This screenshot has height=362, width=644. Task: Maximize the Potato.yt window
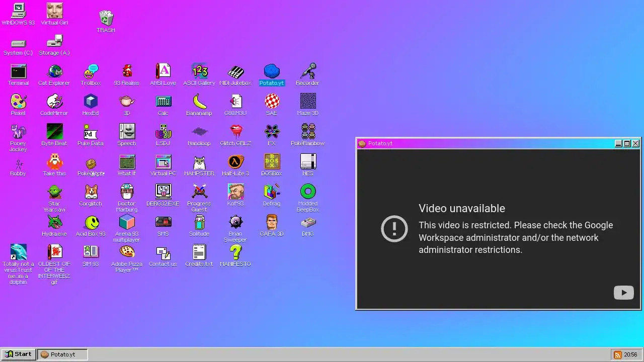tap(627, 143)
